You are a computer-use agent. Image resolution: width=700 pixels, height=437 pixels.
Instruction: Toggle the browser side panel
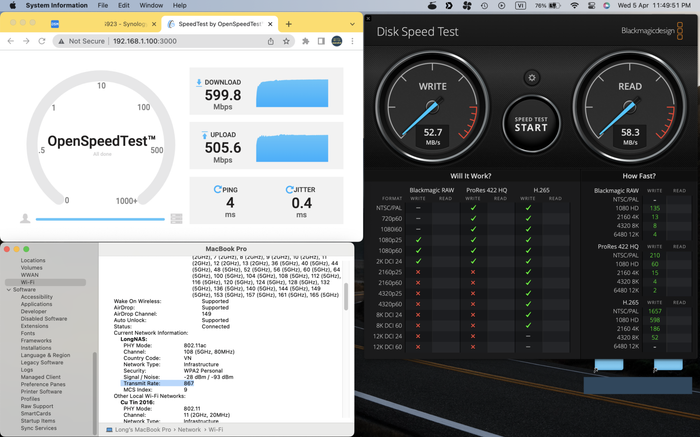point(321,41)
